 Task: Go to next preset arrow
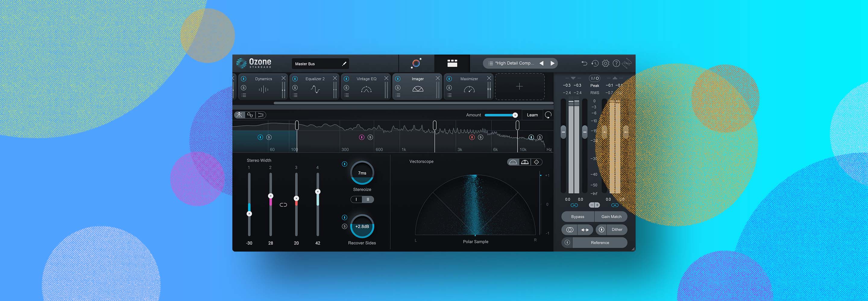[x=552, y=63]
